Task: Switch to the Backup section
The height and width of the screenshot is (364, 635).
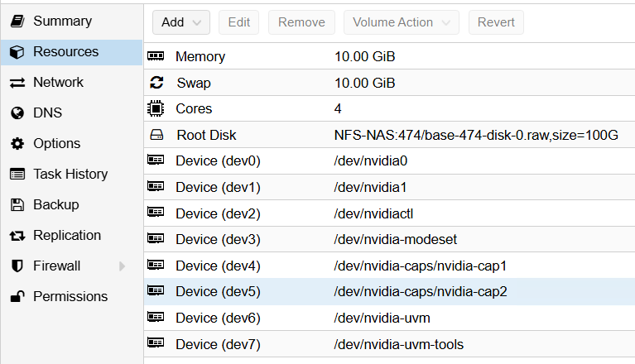Action: click(x=55, y=204)
